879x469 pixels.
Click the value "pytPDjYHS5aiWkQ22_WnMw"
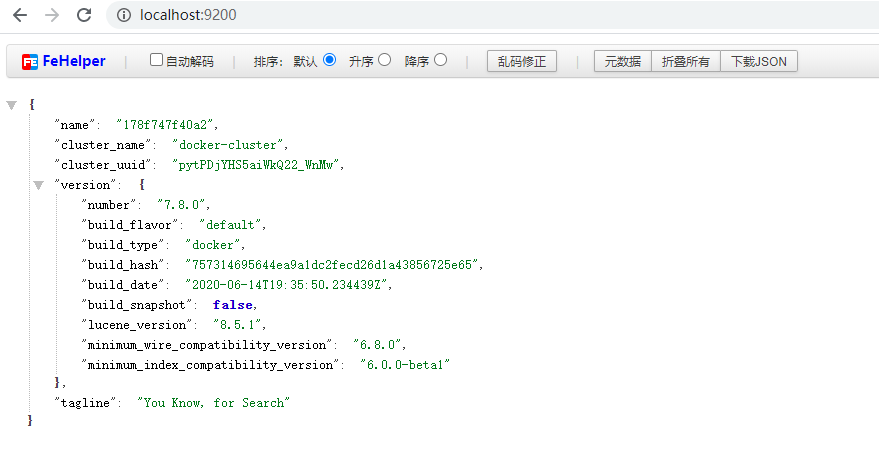tap(256, 165)
